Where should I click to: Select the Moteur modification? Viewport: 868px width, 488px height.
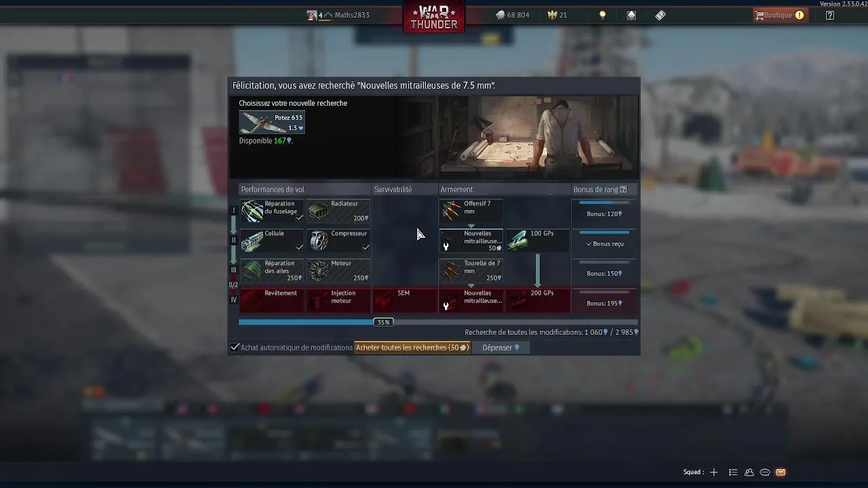[338, 271]
